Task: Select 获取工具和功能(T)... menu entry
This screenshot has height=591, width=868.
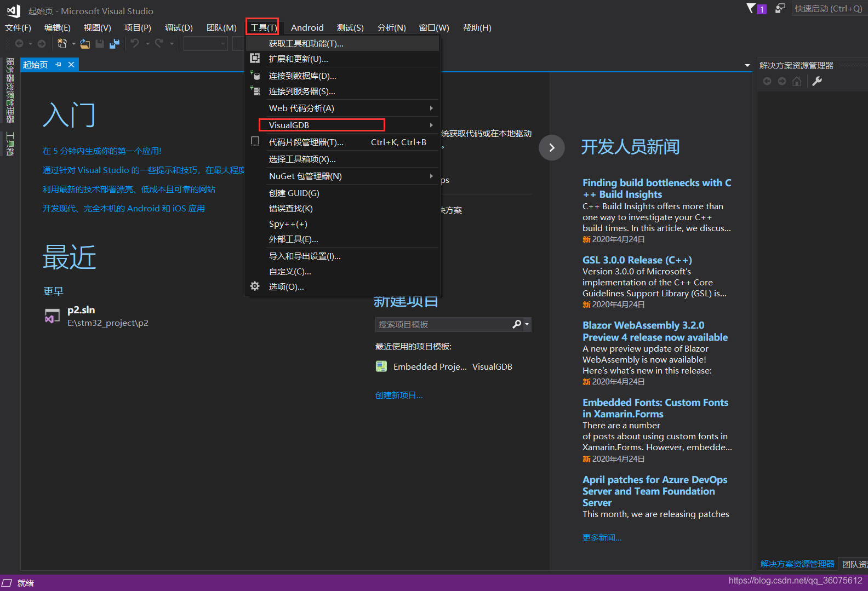Action: [x=342, y=44]
